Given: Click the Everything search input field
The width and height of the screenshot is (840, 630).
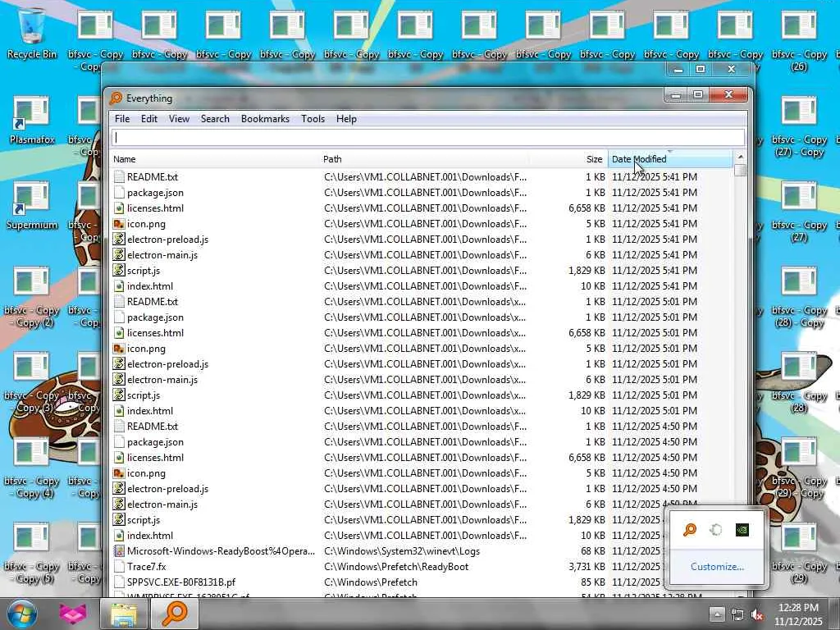Looking at the screenshot, I should (428, 138).
